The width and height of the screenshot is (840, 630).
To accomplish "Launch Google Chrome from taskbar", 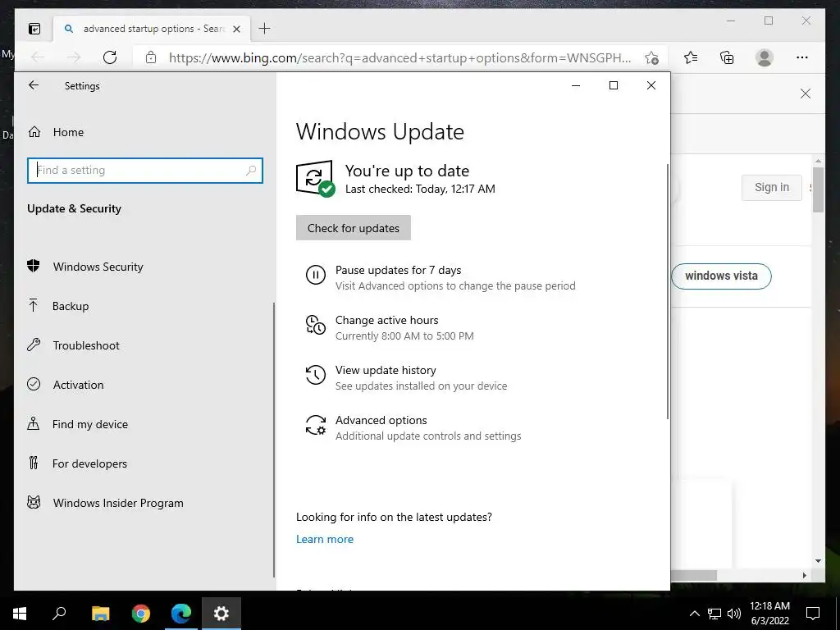I will (141, 614).
